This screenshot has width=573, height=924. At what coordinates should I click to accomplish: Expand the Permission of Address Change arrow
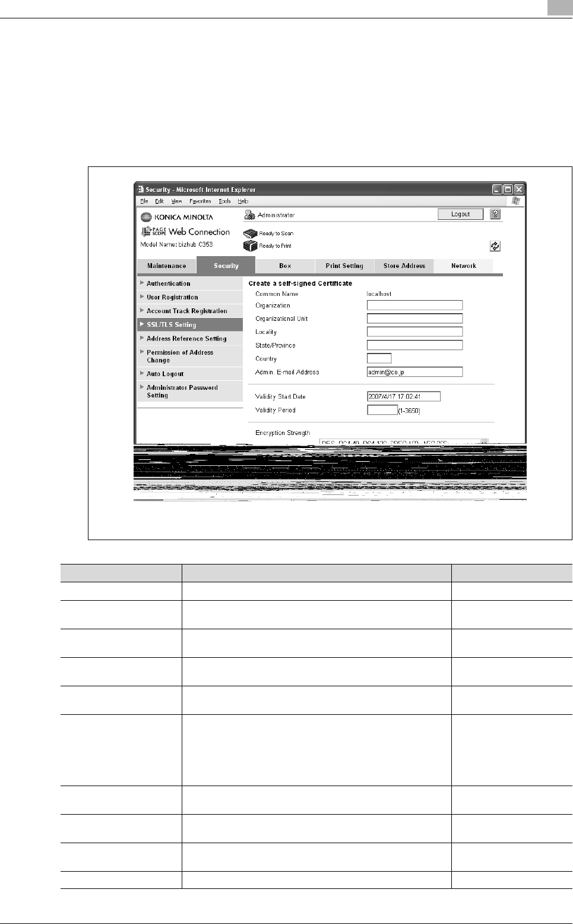(x=142, y=352)
